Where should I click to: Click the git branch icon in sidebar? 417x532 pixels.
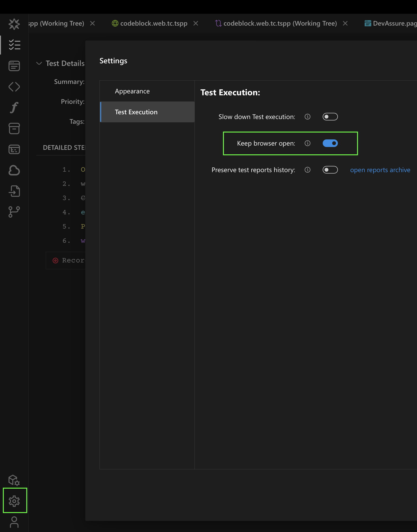pyautogui.click(x=14, y=212)
